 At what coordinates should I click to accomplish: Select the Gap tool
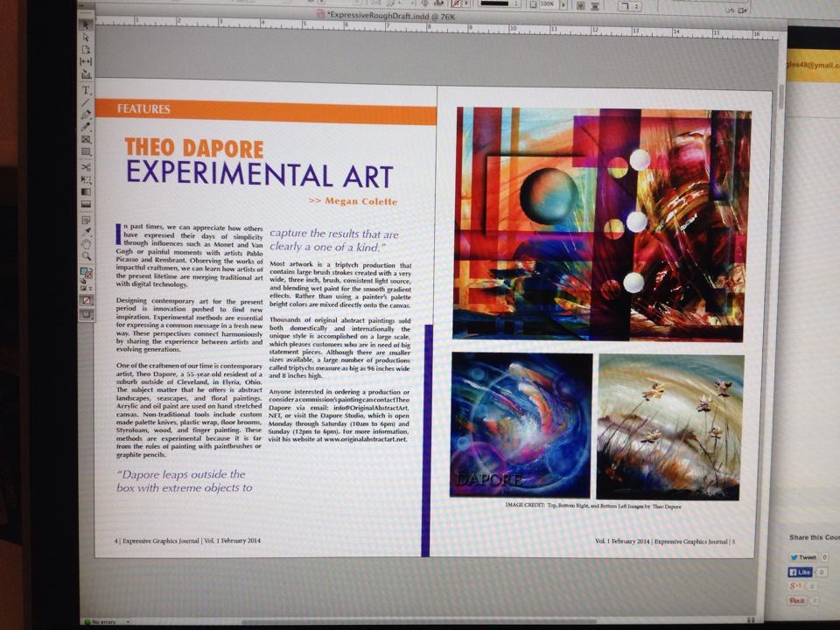tap(87, 62)
